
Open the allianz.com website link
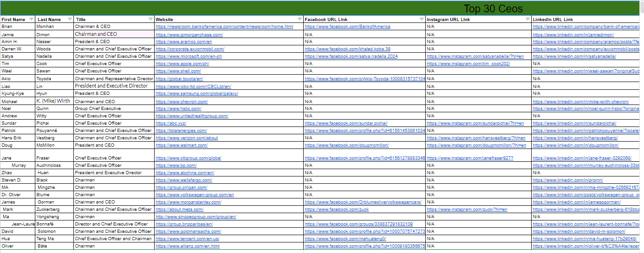click(x=187, y=246)
